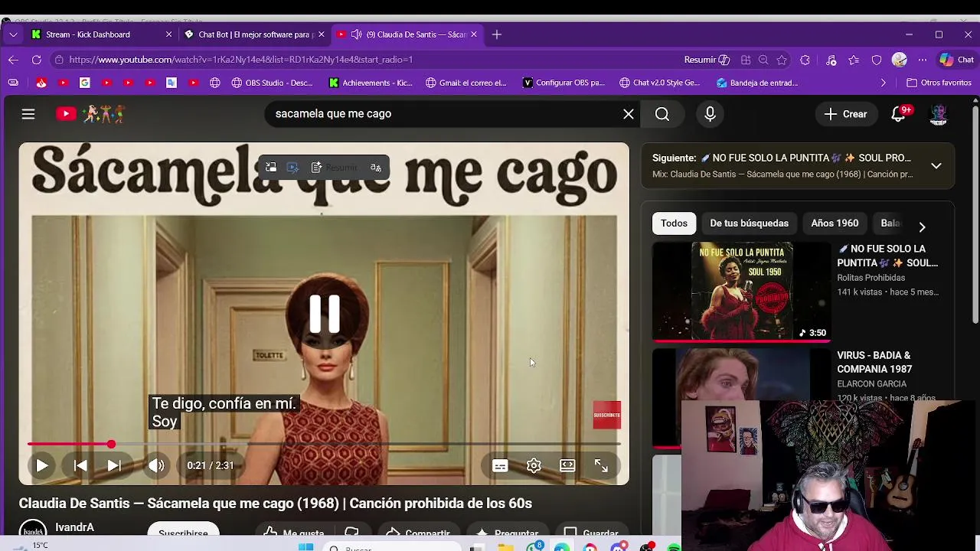Click the Resumir summarize button

(x=707, y=60)
